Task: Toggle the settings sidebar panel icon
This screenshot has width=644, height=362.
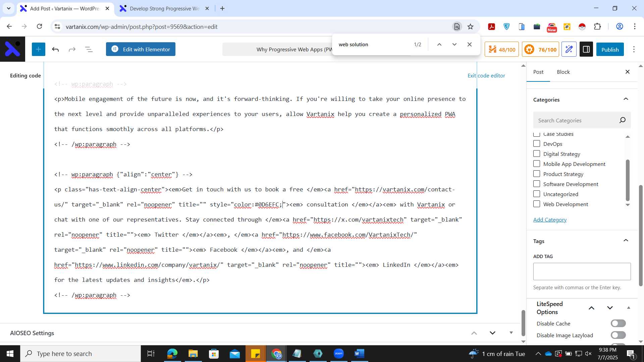Action: pos(586,49)
